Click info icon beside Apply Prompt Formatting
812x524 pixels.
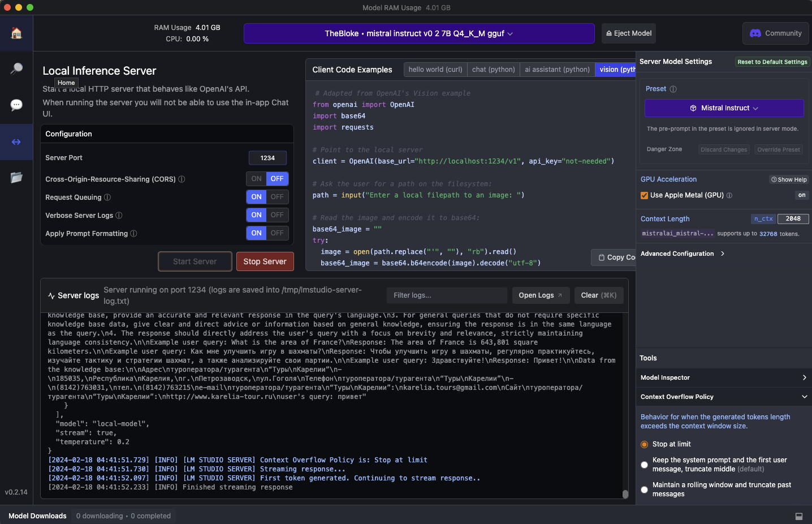[133, 234]
